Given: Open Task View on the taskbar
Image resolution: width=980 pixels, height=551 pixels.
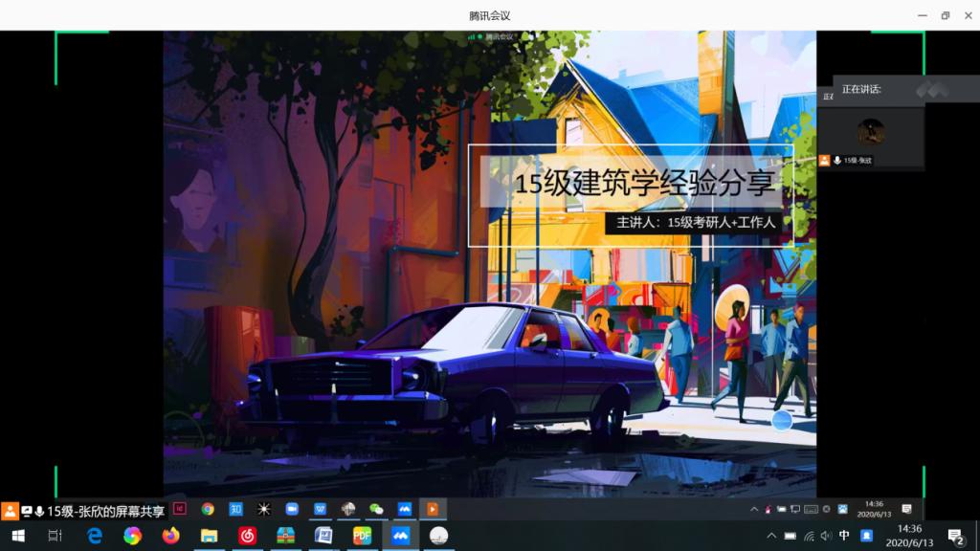Looking at the screenshot, I should point(56,536).
